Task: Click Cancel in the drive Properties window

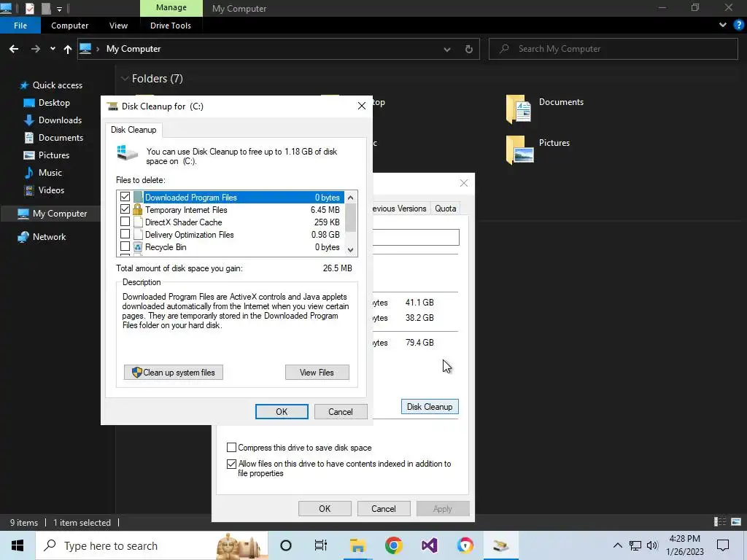Action: point(384,508)
